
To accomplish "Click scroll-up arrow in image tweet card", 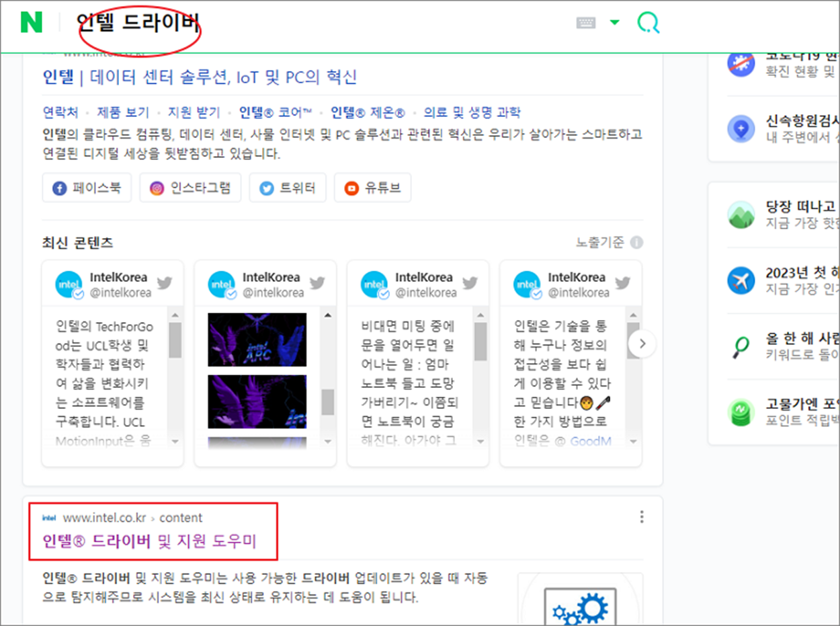I will 328,315.
